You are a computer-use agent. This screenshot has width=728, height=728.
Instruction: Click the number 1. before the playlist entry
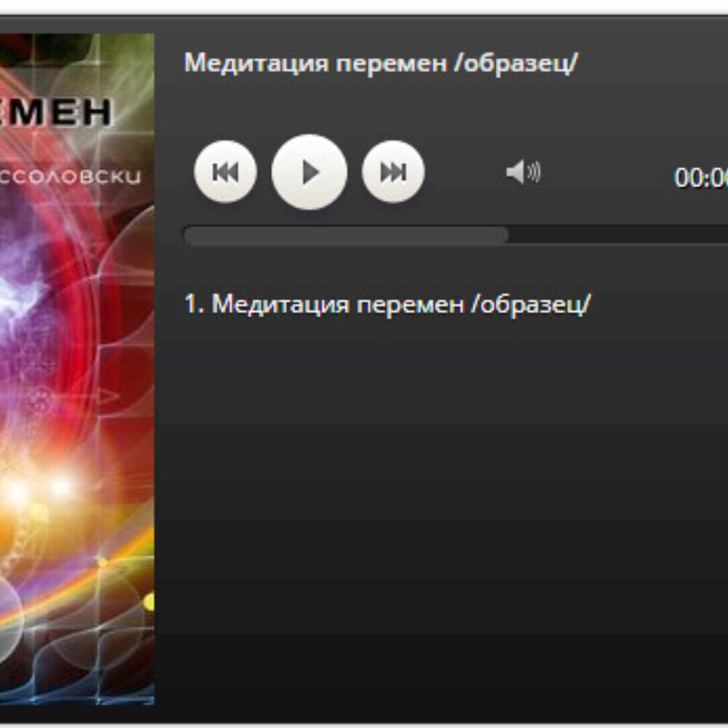[x=195, y=304]
